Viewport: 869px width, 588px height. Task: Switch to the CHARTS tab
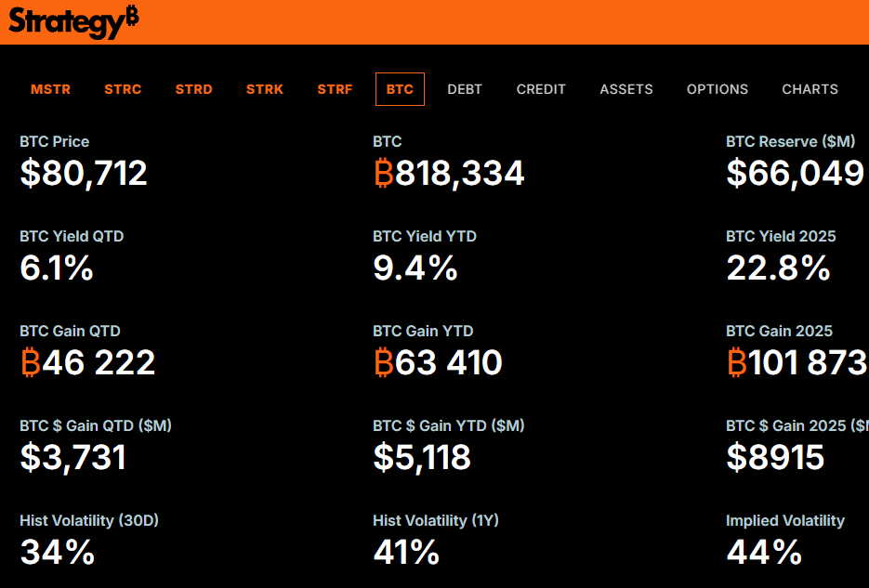click(810, 89)
